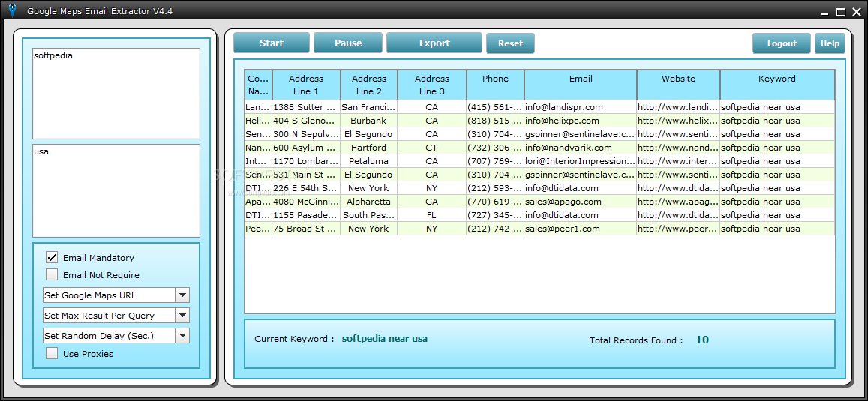Click the Address Line 2 column header
Viewport: 868px width, 401px height.
point(368,85)
